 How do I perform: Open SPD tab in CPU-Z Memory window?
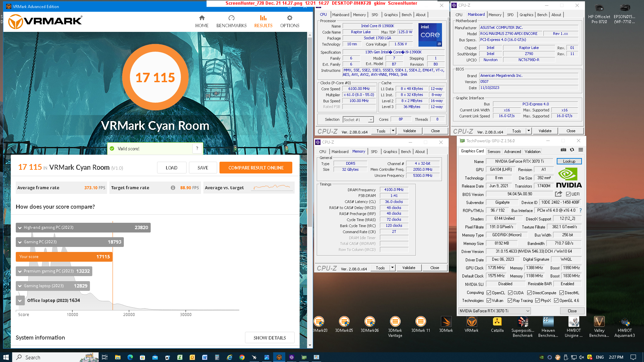(x=374, y=152)
